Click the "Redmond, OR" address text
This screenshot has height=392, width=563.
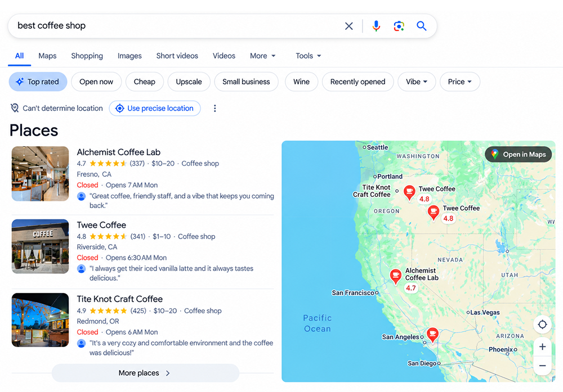[98, 321]
